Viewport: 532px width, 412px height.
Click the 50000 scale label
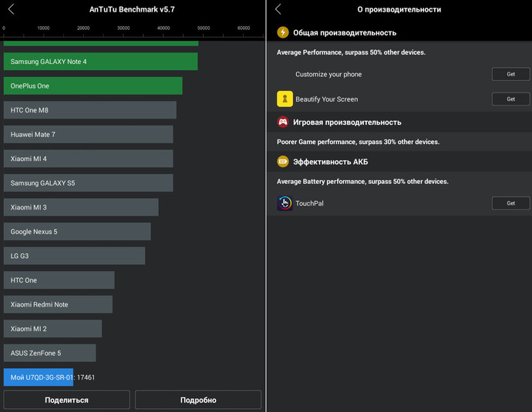pyautogui.click(x=204, y=28)
